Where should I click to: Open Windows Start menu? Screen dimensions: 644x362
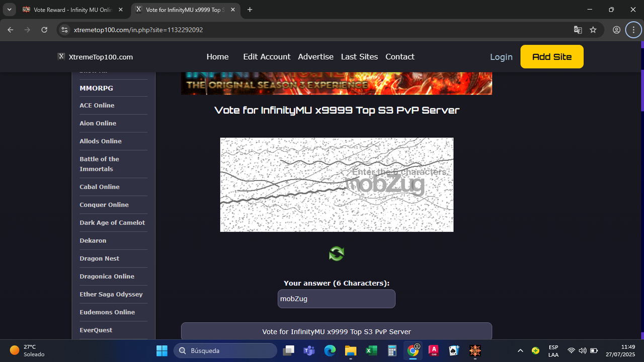pyautogui.click(x=162, y=350)
